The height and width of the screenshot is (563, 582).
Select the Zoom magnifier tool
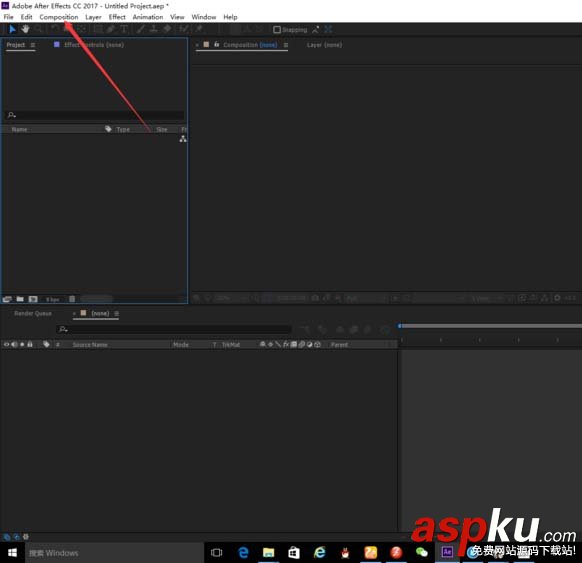38,29
